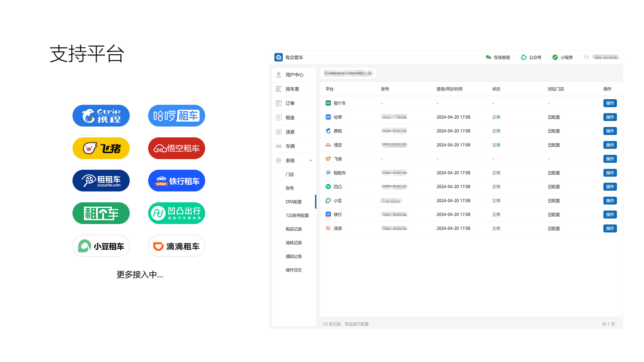The width and height of the screenshot is (644, 362).
Task: Click the 用户中心 person icon in sidebar
Action: click(x=279, y=75)
